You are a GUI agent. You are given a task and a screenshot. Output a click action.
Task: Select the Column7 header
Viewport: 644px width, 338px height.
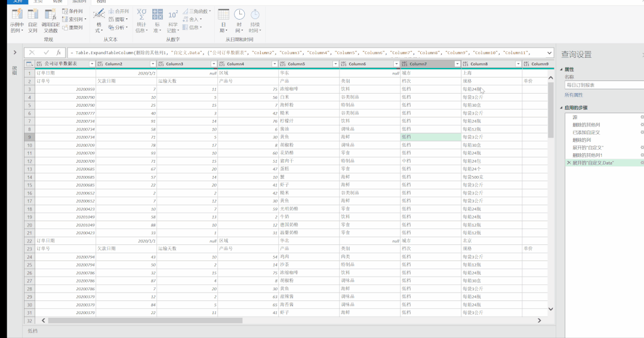pos(430,64)
